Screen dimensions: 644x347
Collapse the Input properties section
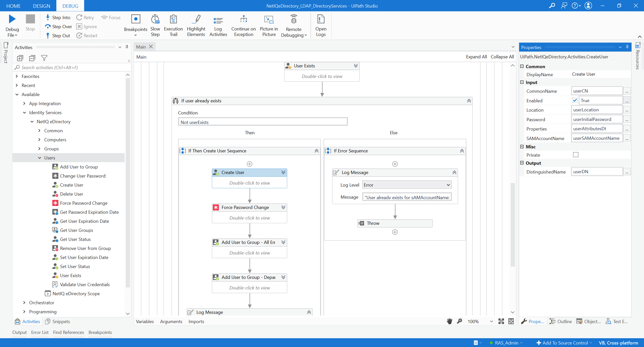pyautogui.click(x=522, y=82)
